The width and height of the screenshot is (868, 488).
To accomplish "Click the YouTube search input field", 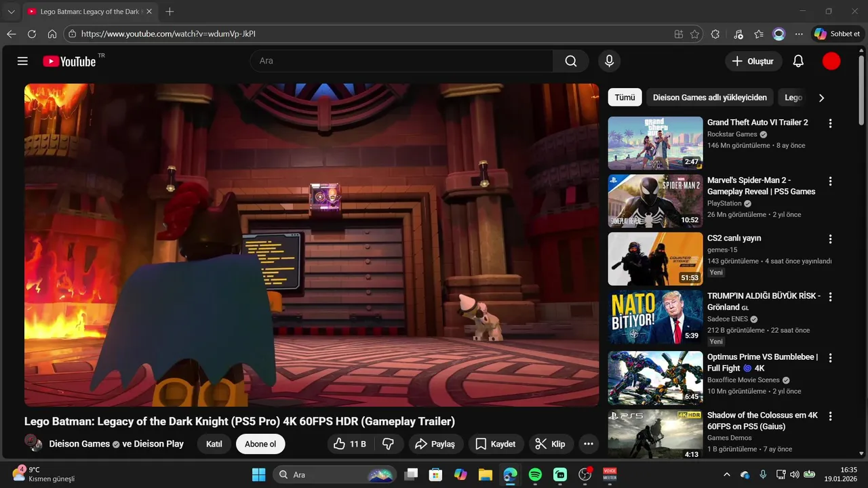I will [x=401, y=61].
